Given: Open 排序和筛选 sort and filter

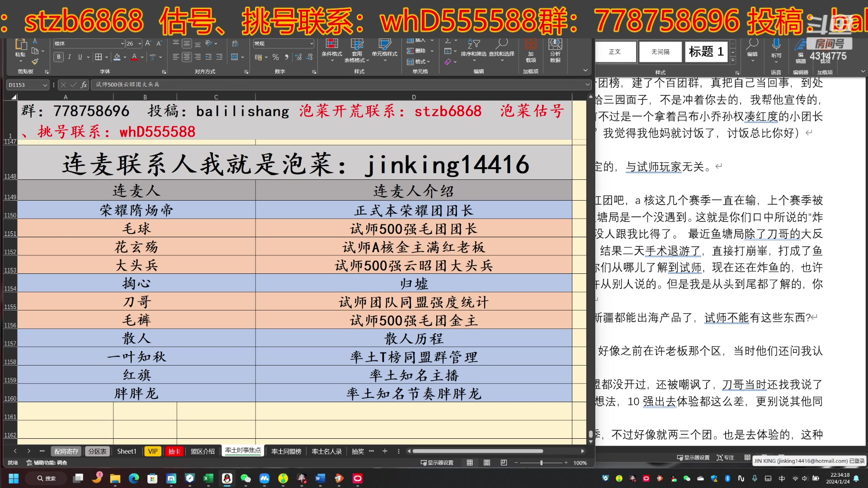Looking at the screenshot, I should pos(473,50).
